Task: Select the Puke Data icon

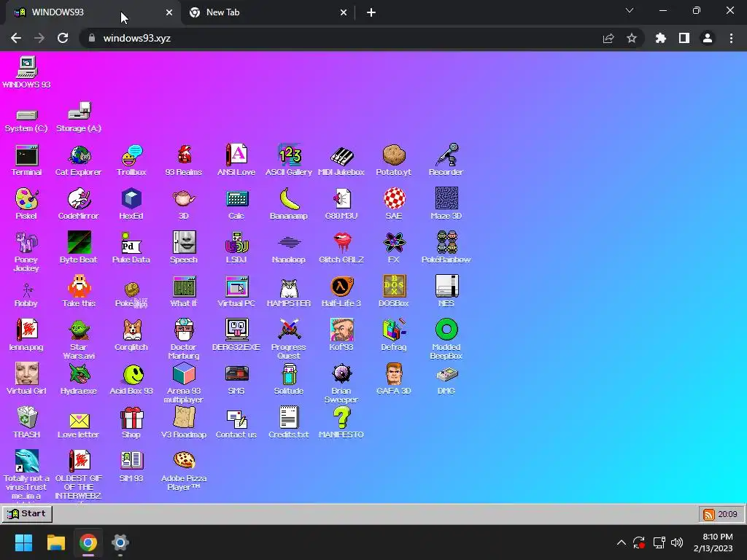Action: 131,248
